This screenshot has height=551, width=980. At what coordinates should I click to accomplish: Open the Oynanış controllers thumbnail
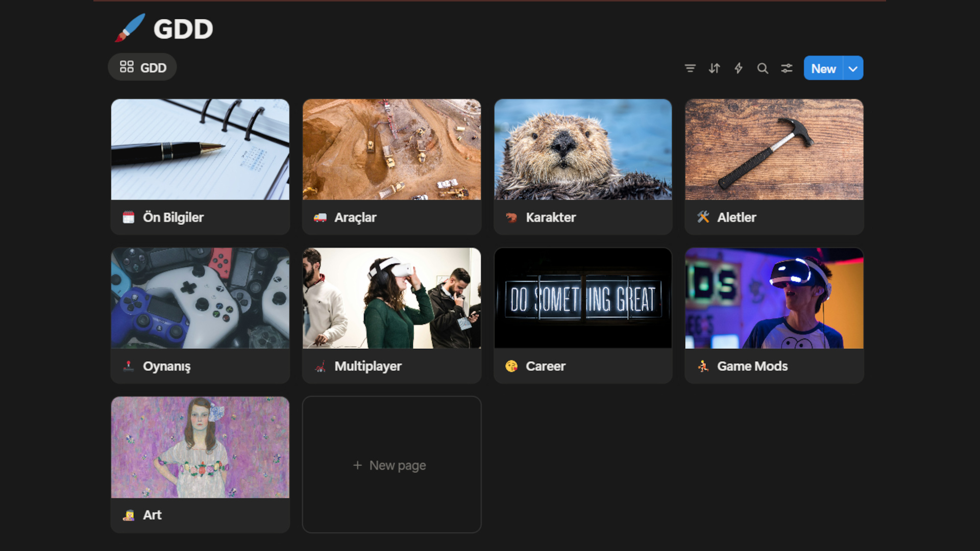(200, 298)
